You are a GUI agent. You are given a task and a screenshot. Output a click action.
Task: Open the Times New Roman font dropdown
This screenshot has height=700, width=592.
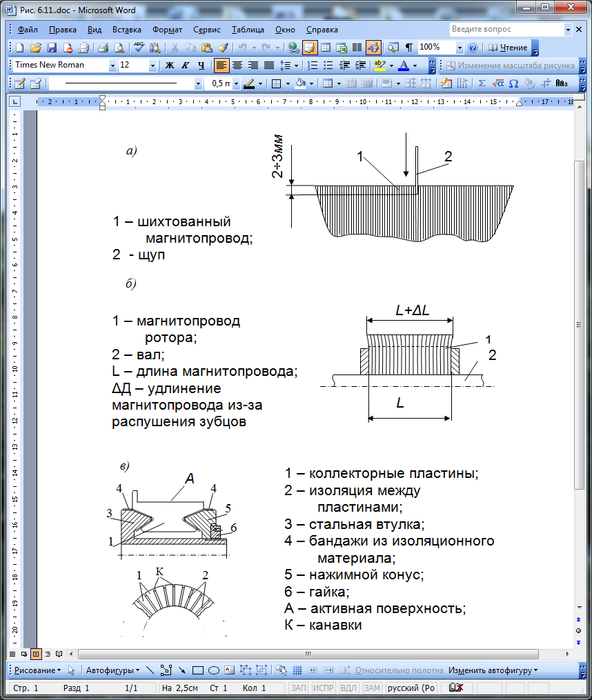[x=112, y=66]
